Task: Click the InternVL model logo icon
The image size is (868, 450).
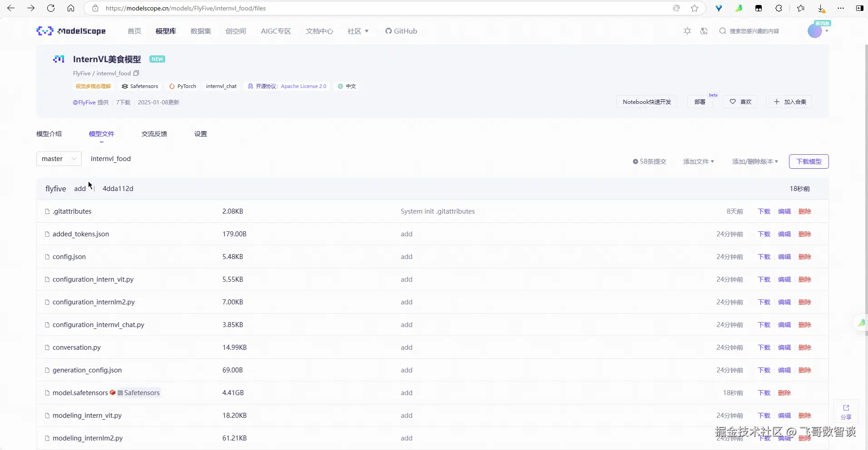Action: pyautogui.click(x=59, y=59)
